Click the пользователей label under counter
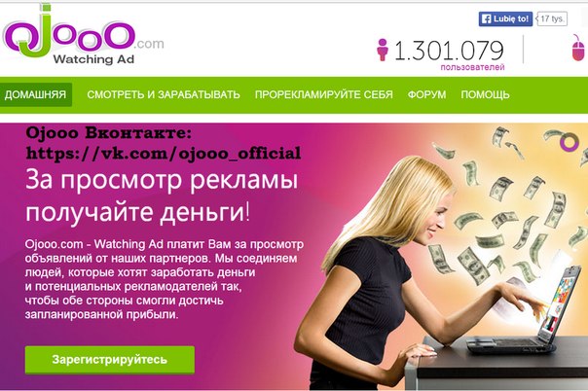The image size is (588, 391). [x=472, y=68]
